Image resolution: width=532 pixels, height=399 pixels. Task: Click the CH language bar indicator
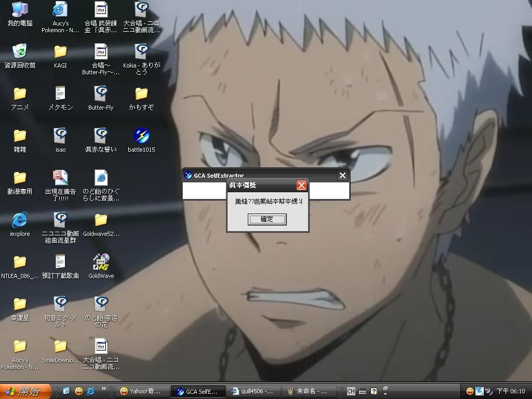pos(351,391)
